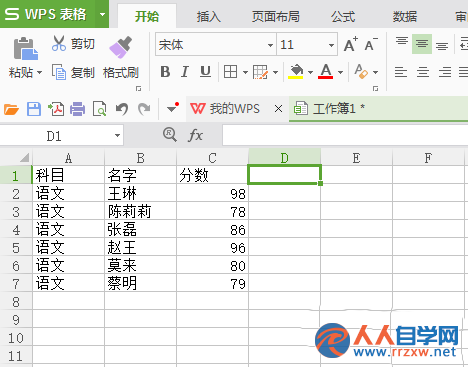Redo the last action

click(x=144, y=109)
